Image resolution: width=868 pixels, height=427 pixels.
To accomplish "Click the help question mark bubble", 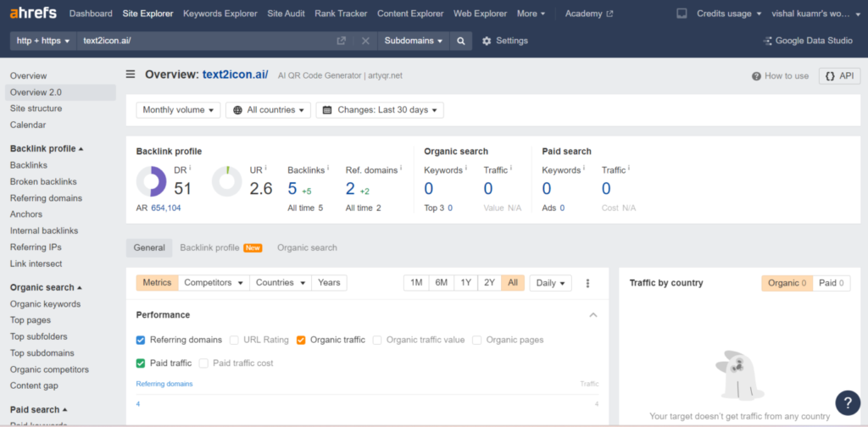I will coord(848,402).
